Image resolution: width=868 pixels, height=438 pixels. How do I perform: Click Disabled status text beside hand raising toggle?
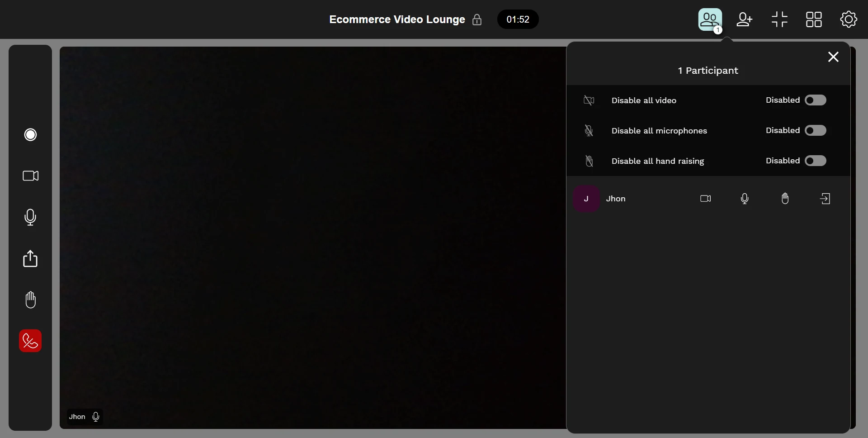coord(783,161)
